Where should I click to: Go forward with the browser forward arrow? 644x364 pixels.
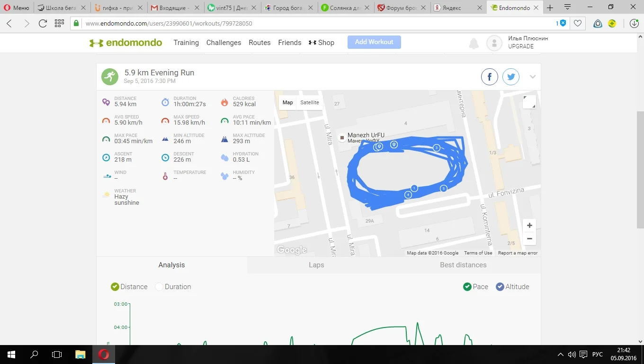coord(27,24)
